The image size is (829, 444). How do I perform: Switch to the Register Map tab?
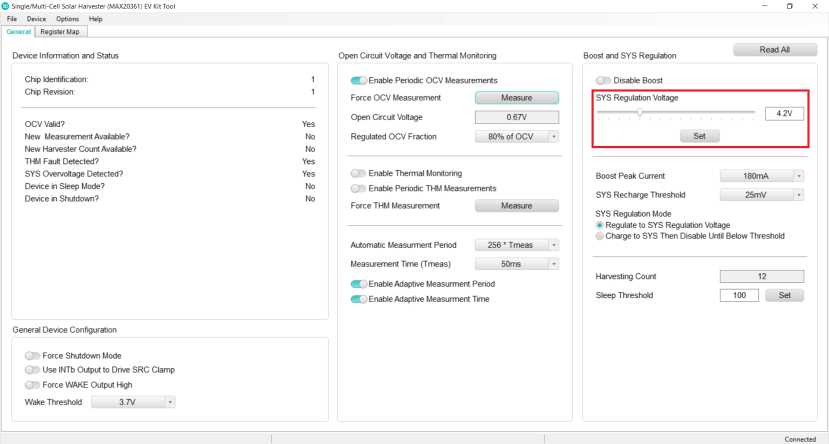[60, 32]
